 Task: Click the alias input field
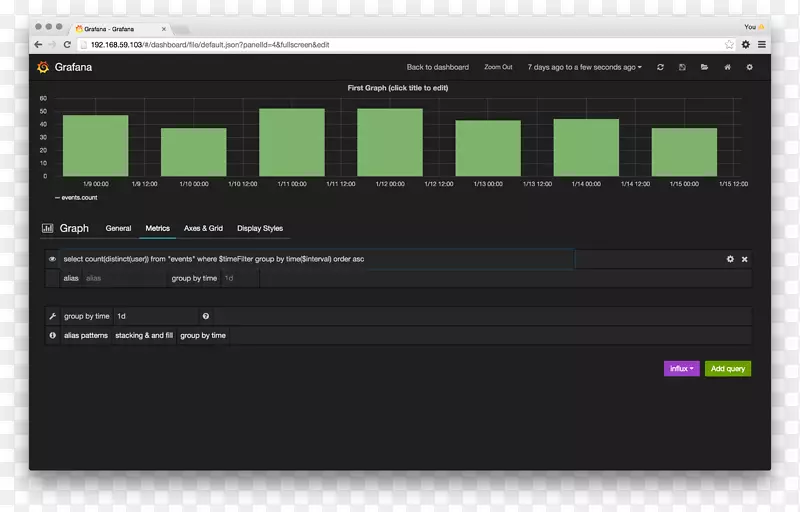(x=124, y=278)
